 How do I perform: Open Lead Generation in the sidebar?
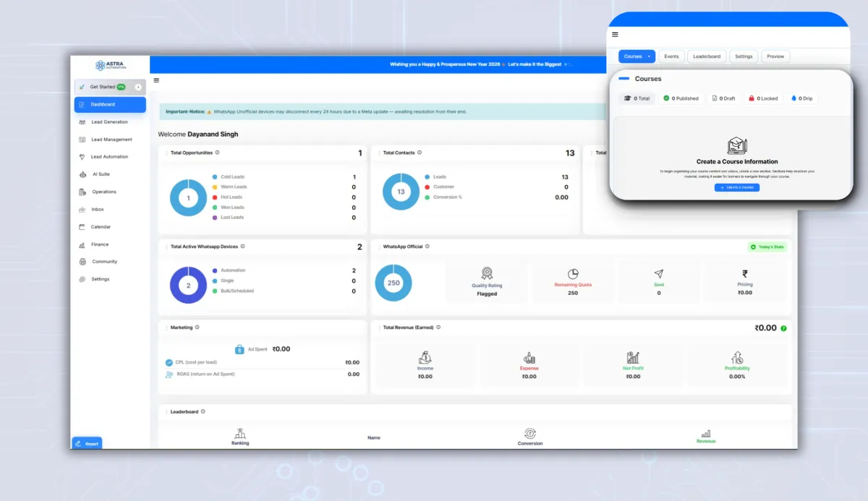110,122
